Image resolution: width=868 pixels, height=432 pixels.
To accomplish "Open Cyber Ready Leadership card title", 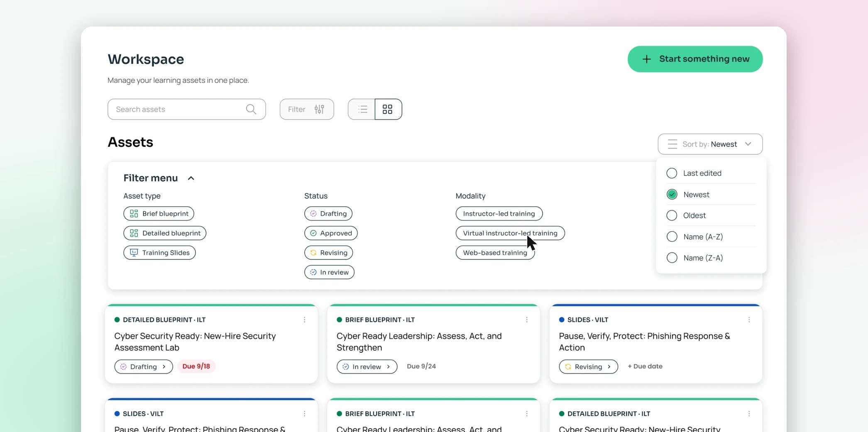I will (x=419, y=342).
